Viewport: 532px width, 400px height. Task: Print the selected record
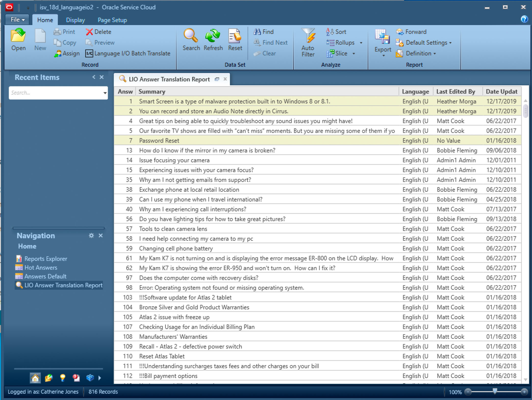[x=64, y=32]
